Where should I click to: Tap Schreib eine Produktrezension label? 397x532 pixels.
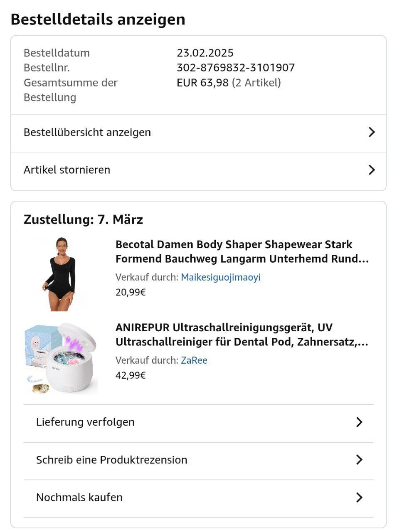tap(111, 460)
